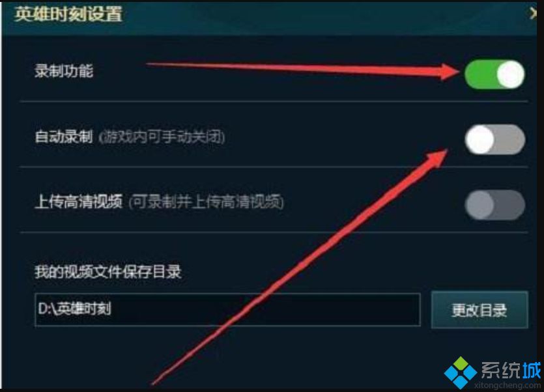
Task: Enable the 自动录制 toggle switch
Action: [494, 139]
